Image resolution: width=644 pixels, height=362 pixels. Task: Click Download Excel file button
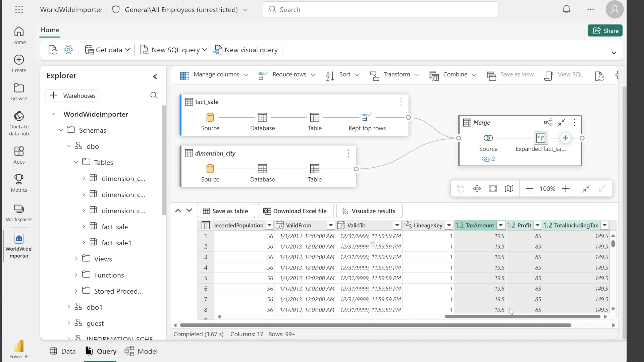point(295,211)
